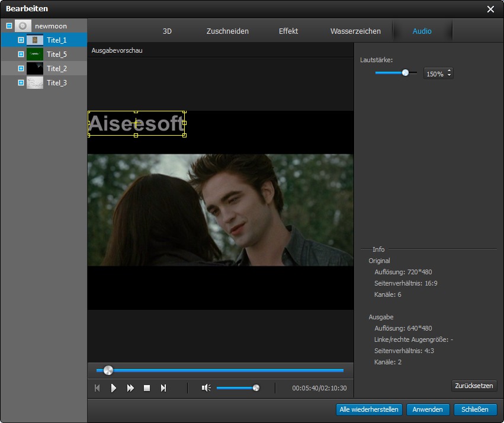The image size is (504, 423).
Task: Select Titel_2 in the tree
Action: 57,69
